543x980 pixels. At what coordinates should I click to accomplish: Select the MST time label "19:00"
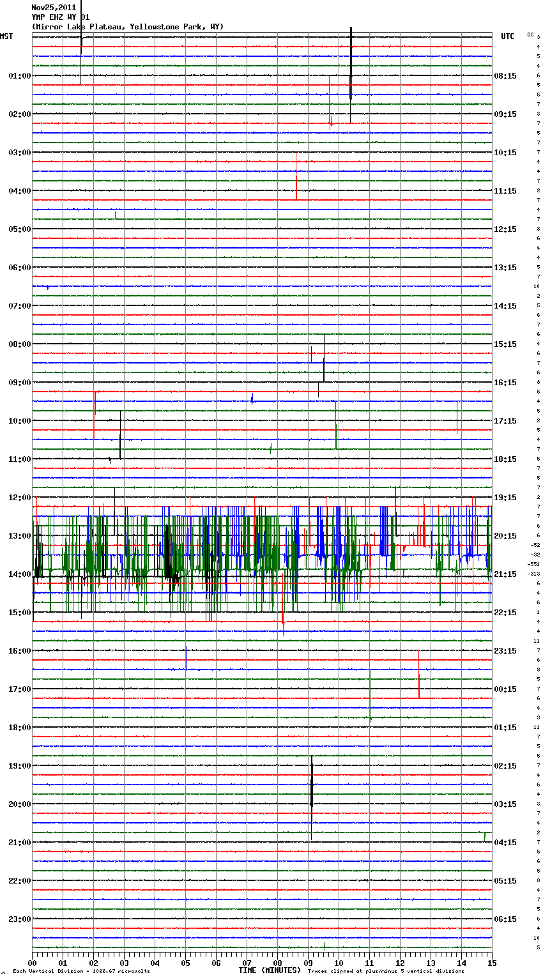point(20,766)
